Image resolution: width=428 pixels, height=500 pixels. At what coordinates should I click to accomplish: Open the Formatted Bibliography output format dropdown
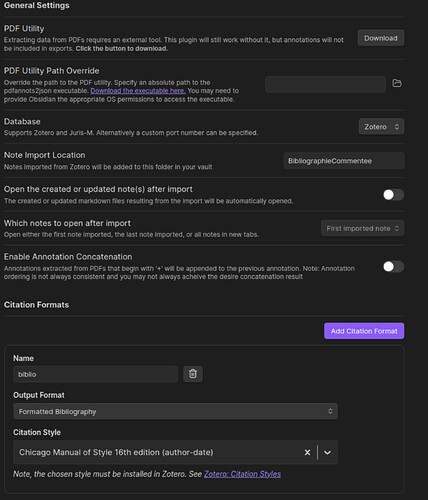pos(175,411)
